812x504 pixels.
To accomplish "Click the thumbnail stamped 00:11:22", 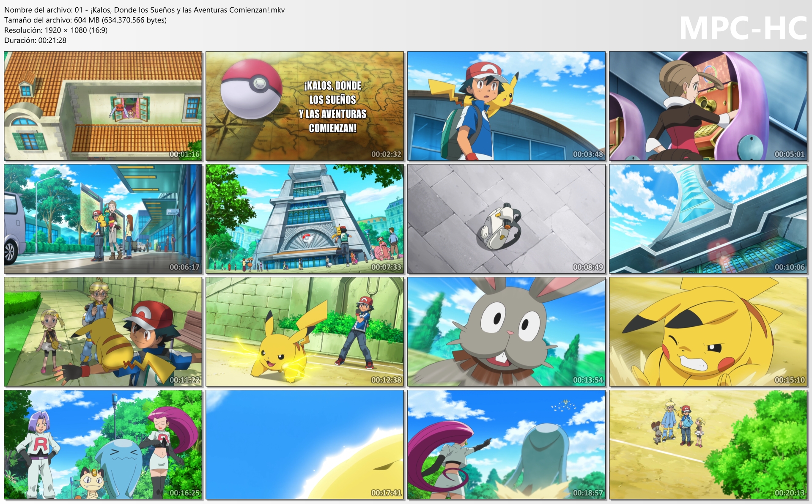I will (x=103, y=332).
